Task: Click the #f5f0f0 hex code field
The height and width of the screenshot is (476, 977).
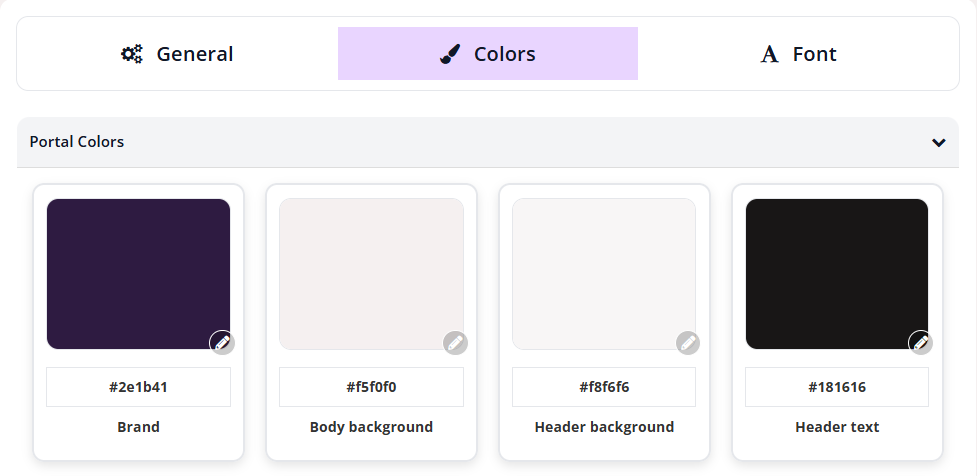Action: coord(371,387)
